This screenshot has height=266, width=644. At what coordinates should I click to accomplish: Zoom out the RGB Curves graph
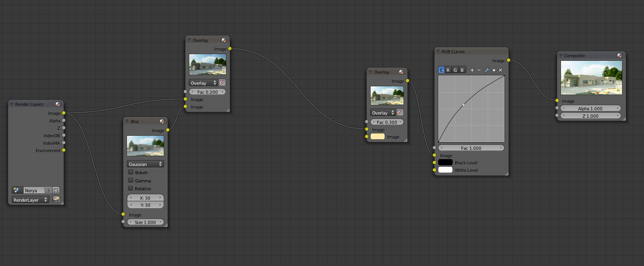click(x=479, y=70)
